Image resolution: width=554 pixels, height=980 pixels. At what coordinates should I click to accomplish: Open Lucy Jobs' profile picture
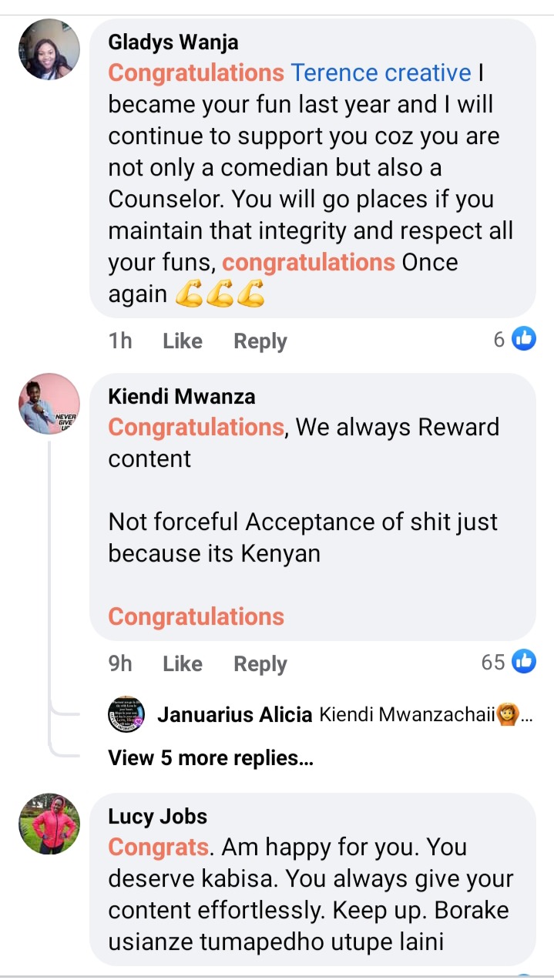click(x=49, y=824)
